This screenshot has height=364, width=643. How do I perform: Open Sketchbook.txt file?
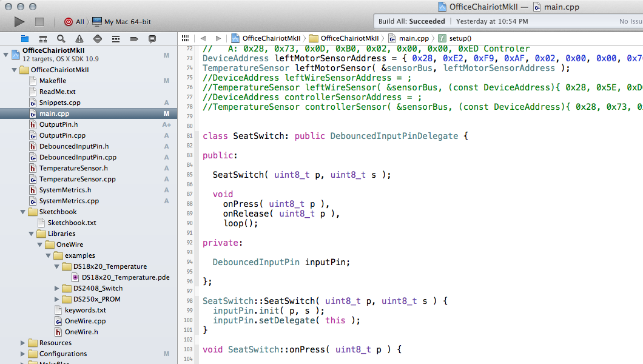72,223
